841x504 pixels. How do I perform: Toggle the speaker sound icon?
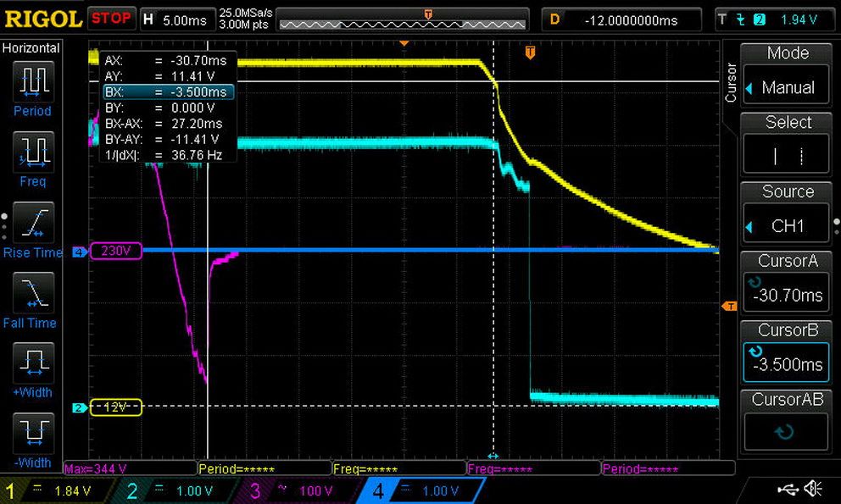coord(813,489)
